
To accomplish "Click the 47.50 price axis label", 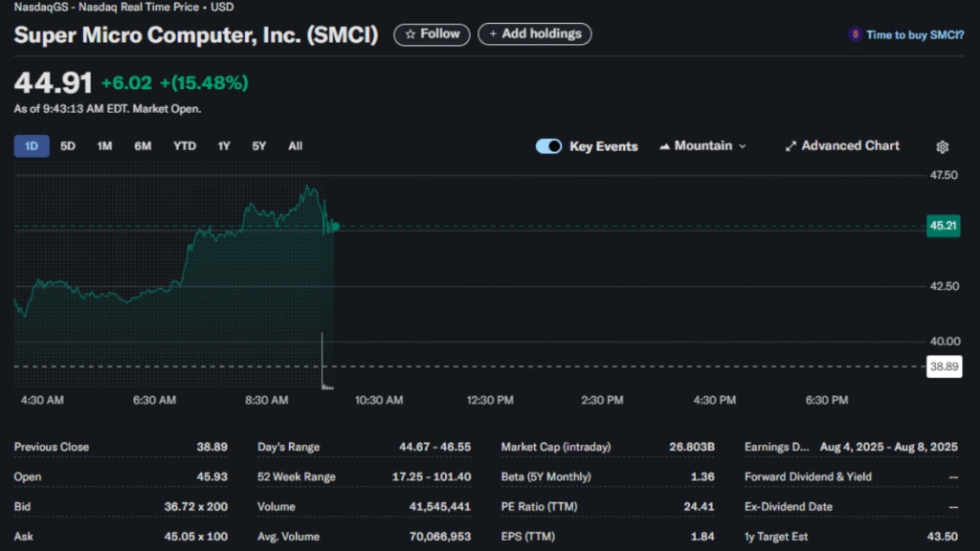I will click(x=944, y=176).
